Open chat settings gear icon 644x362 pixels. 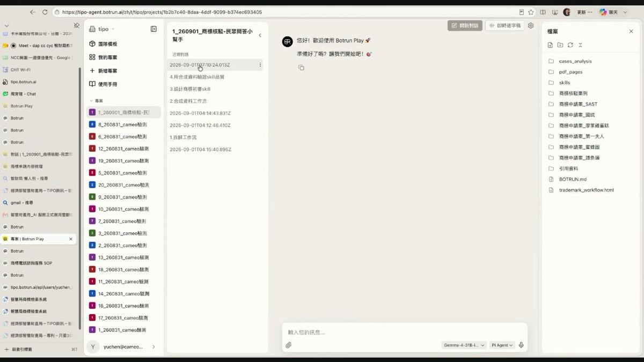(531, 25)
